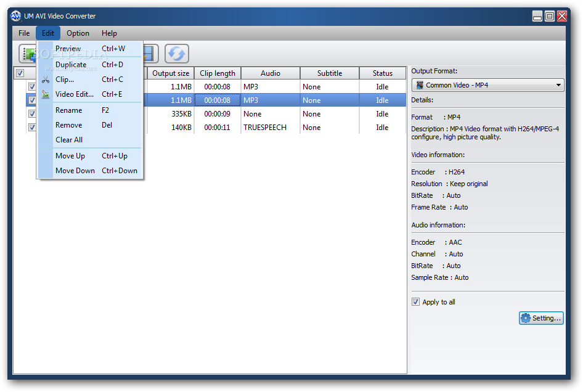Click the partially hidden film strip toolbar icon
Viewport: 583px width, 392px height.
point(151,54)
